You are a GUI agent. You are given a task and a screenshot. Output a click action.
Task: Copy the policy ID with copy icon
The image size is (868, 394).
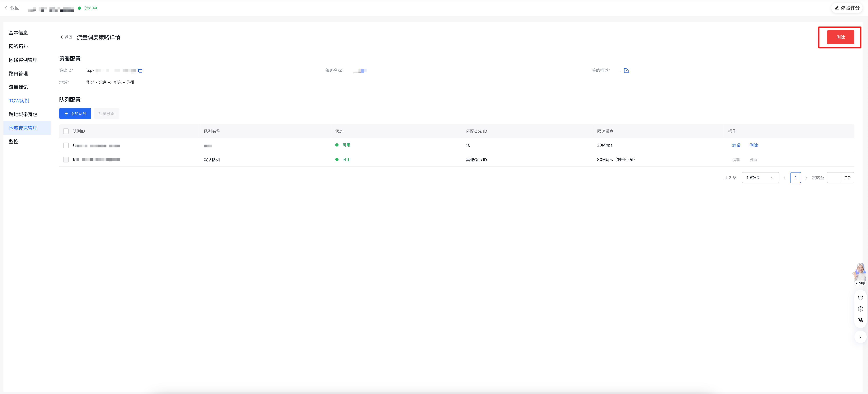coord(141,70)
